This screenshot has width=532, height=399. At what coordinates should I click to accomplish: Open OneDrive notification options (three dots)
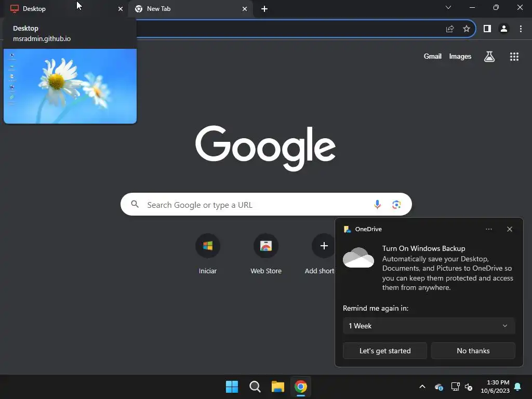tap(488, 229)
